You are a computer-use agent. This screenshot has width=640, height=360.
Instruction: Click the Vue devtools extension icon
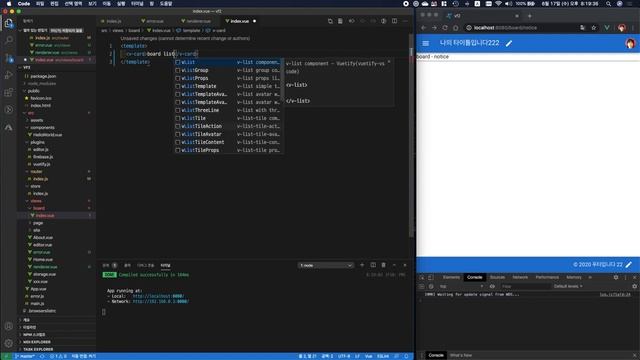(607, 28)
